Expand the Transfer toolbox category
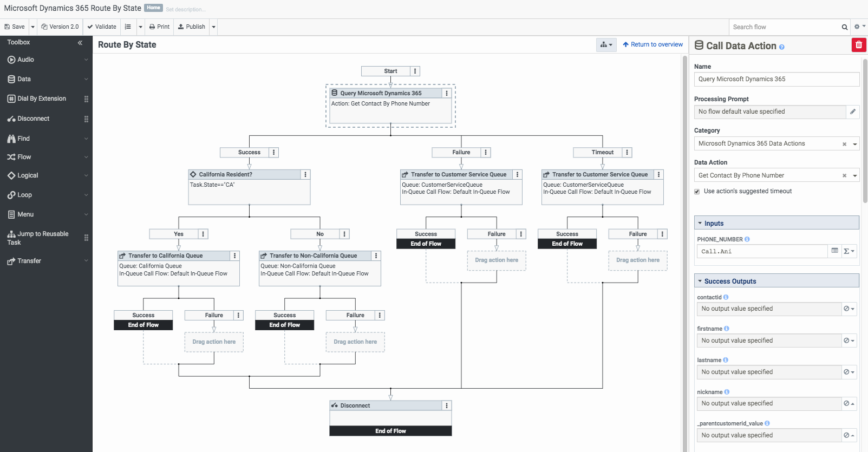The width and height of the screenshot is (868, 452). click(x=46, y=261)
